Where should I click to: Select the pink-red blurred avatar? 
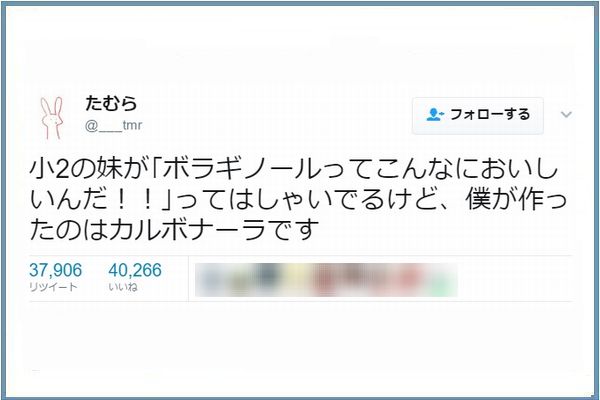coord(410,279)
